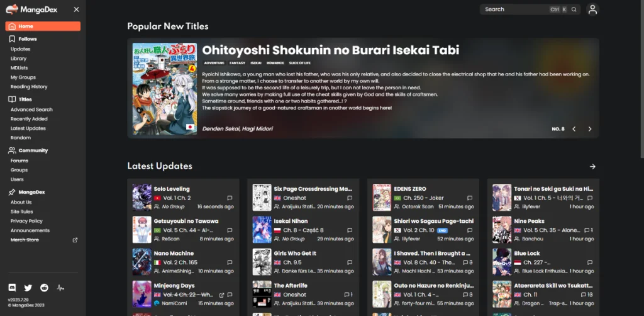Screen dimensions: 644x316
Task: Click the ADVENTURE genre tag
Action: (x=214, y=63)
